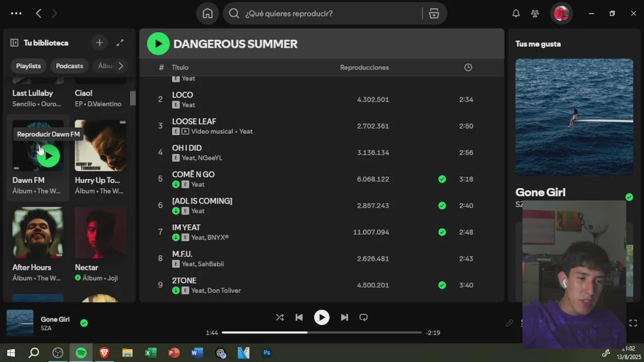Open artist link Don Toliver
The image size is (644, 362).
point(224,291)
